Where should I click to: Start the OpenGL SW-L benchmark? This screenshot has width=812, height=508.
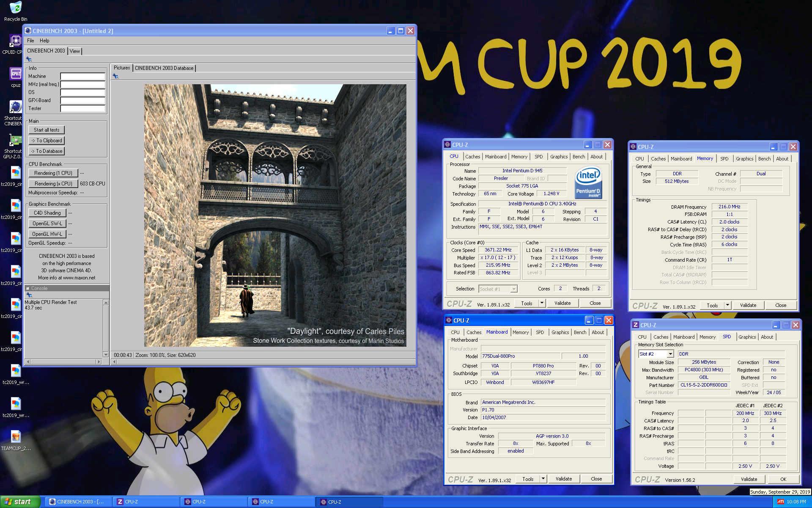tap(47, 224)
